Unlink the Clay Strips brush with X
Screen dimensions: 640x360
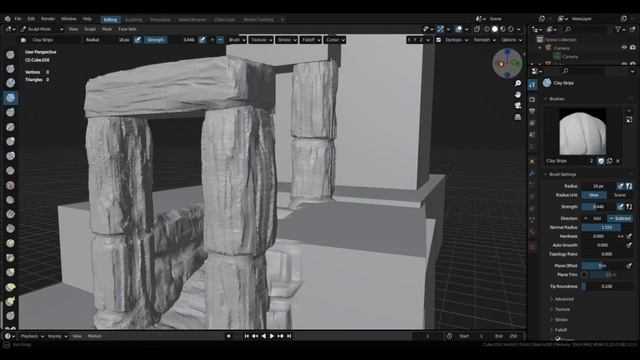click(618, 161)
